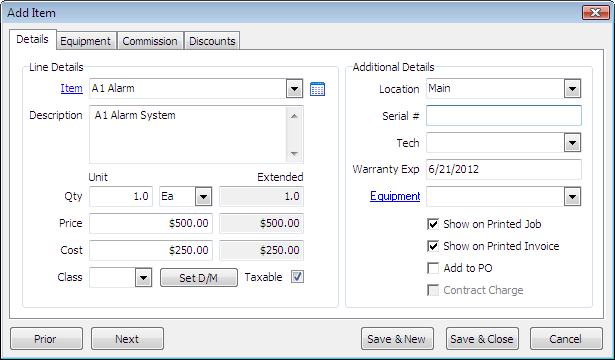Viewport: 615px width, 360px height.
Task: Open the Ea unit dropdown
Action: [x=204, y=196]
